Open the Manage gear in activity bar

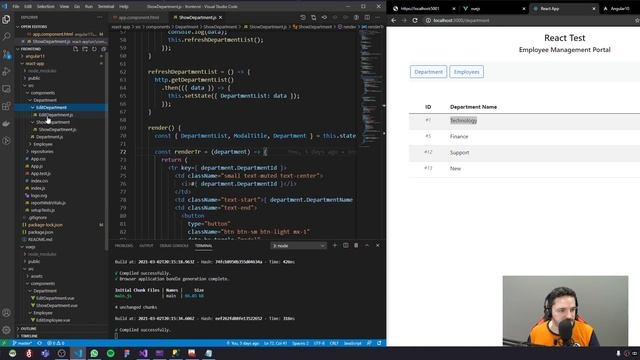pos(6,330)
